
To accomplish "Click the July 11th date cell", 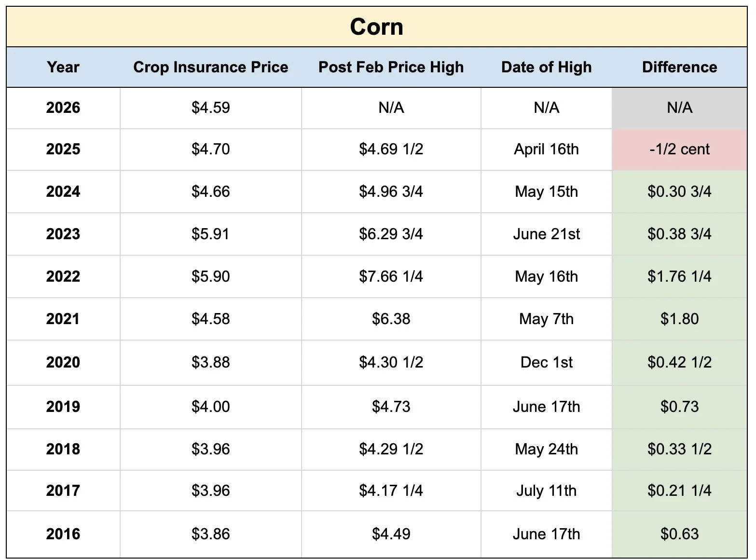I will pos(546,491).
